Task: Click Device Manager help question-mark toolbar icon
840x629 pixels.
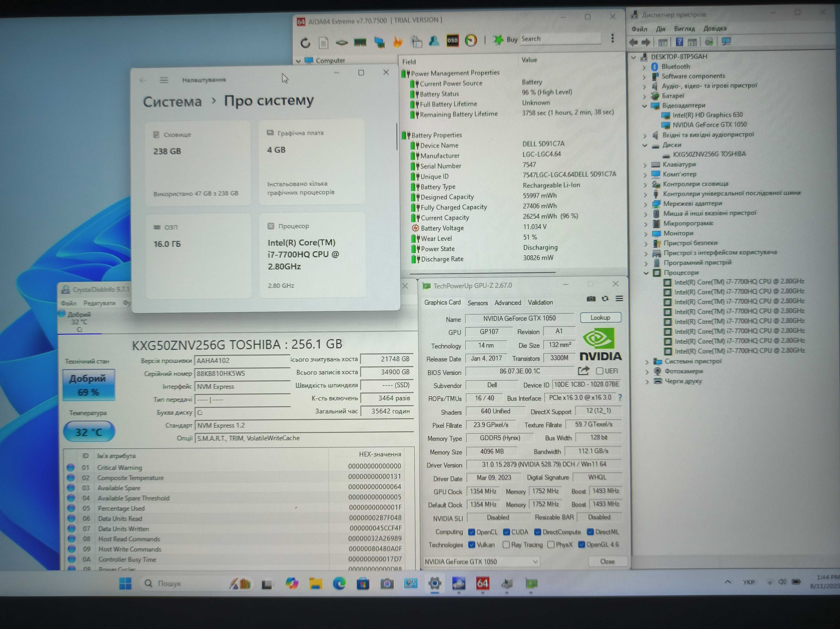Action: point(679,42)
